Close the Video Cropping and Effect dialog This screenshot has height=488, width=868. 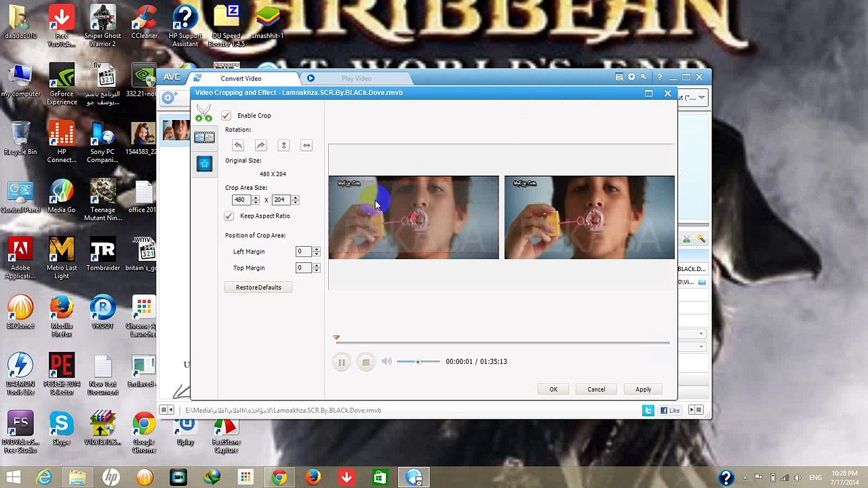coord(667,94)
